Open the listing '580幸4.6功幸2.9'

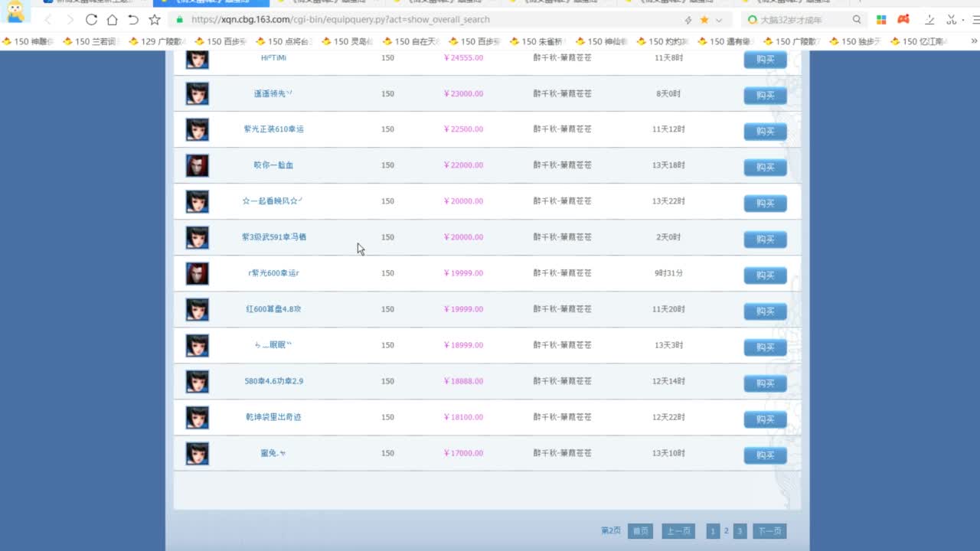tap(273, 381)
